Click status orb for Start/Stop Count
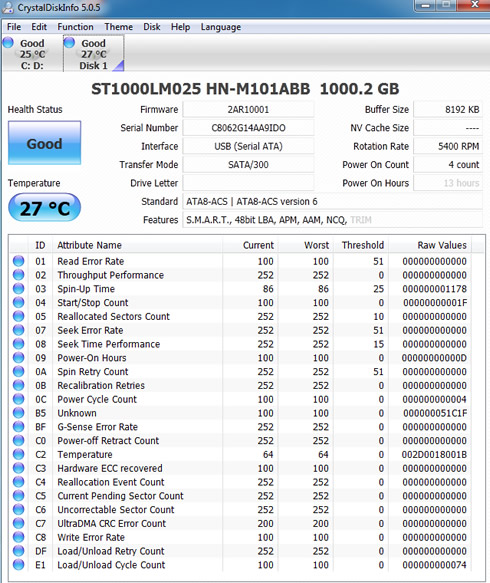 18,302
